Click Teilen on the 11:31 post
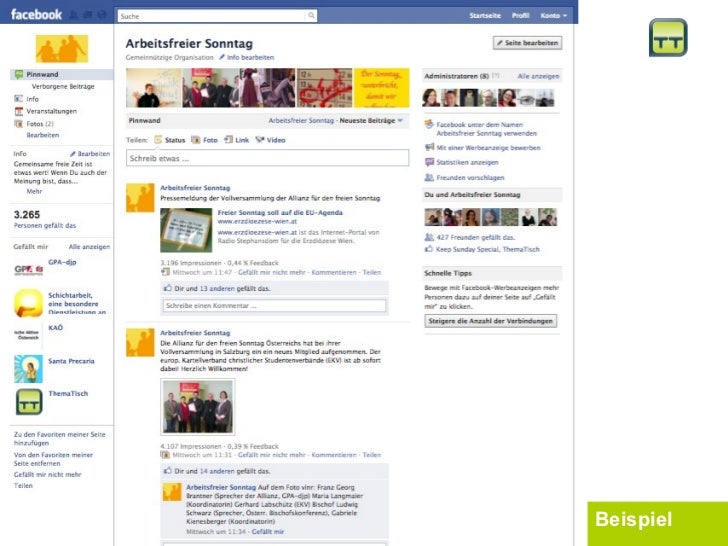The image size is (728, 546). click(x=372, y=455)
